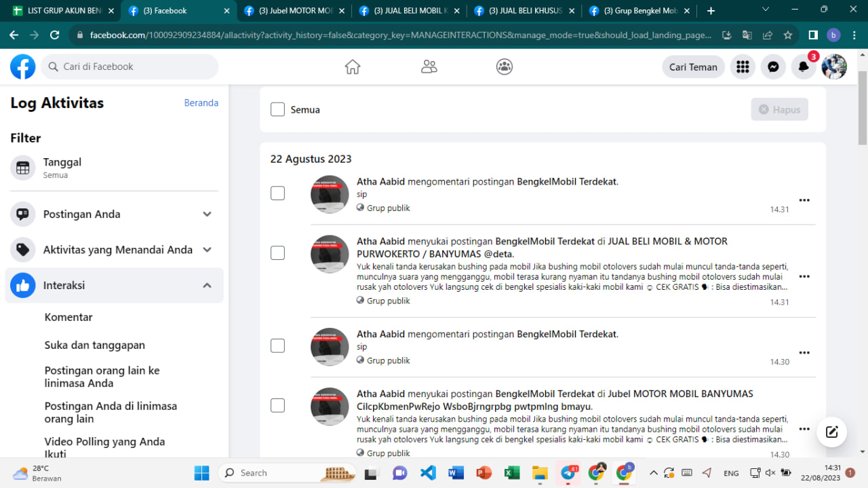The height and width of the screenshot is (488, 868).
Task: Switch to Grup Bengkel Mobil tab
Action: pos(640,11)
